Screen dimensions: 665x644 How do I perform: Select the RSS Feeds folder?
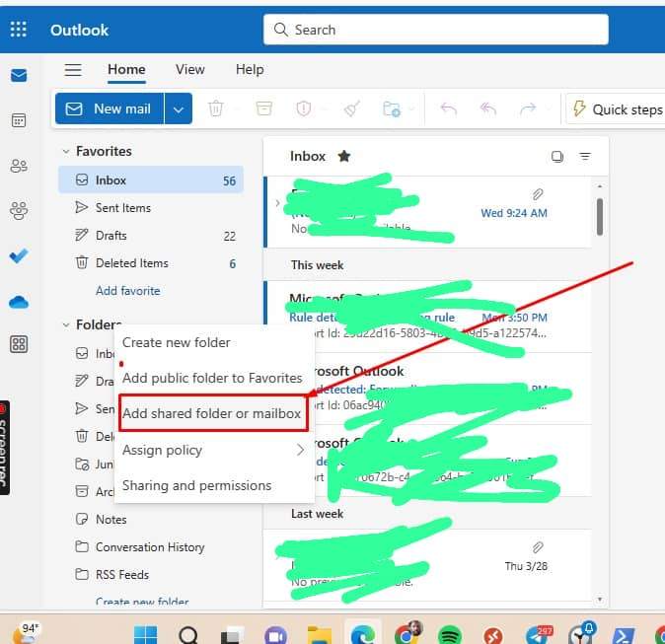click(x=151, y=574)
